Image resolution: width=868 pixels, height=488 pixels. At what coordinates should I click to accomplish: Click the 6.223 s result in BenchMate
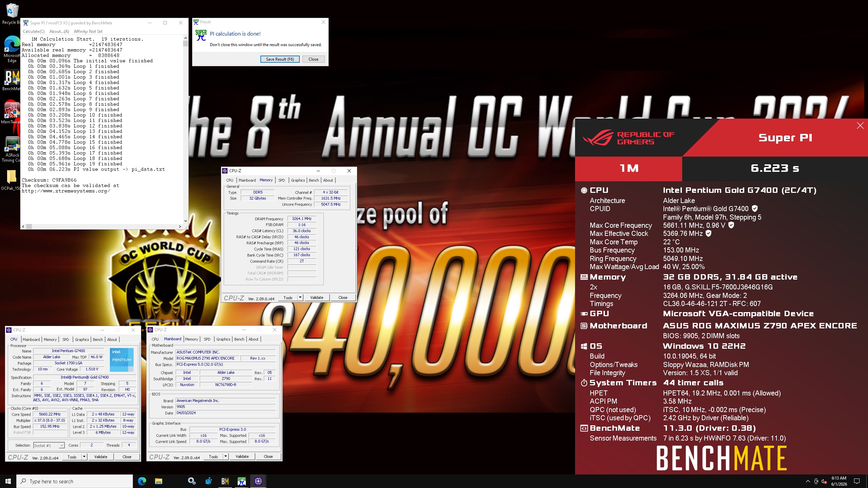pyautogui.click(x=775, y=168)
